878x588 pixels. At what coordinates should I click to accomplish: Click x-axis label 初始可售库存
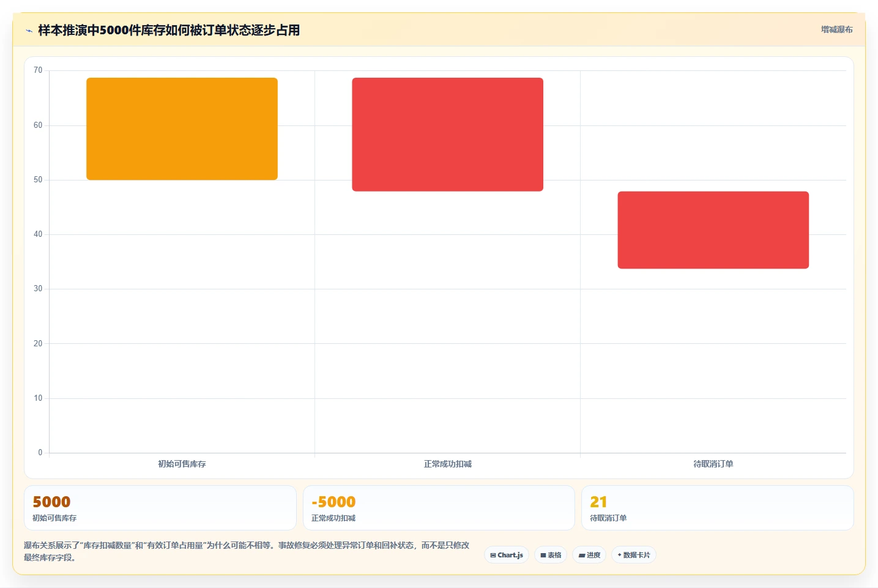(182, 464)
